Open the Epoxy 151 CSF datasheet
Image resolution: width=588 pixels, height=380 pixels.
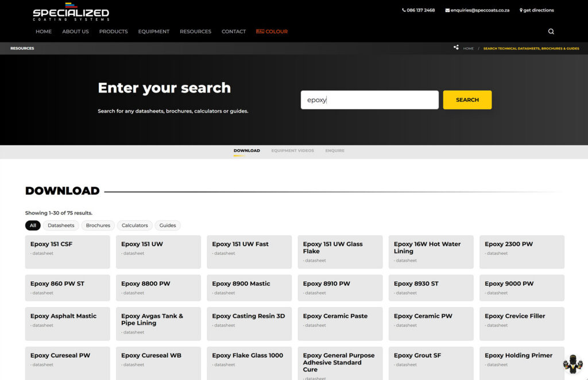pos(68,252)
